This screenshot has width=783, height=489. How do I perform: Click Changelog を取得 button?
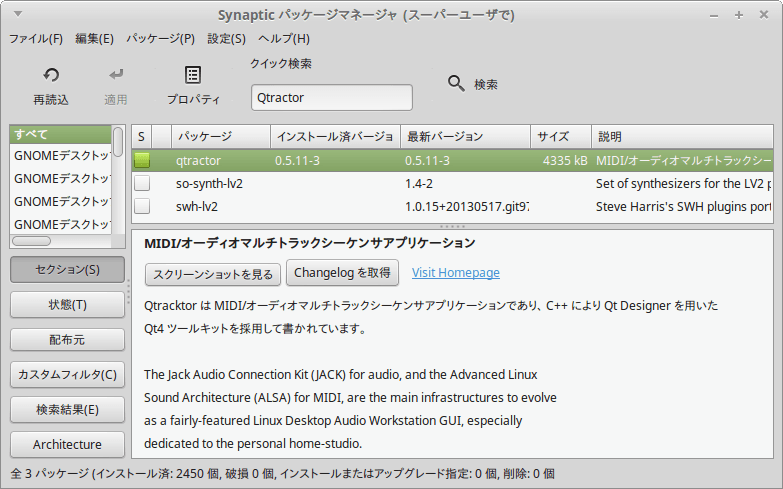pyautogui.click(x=342, y=273)
